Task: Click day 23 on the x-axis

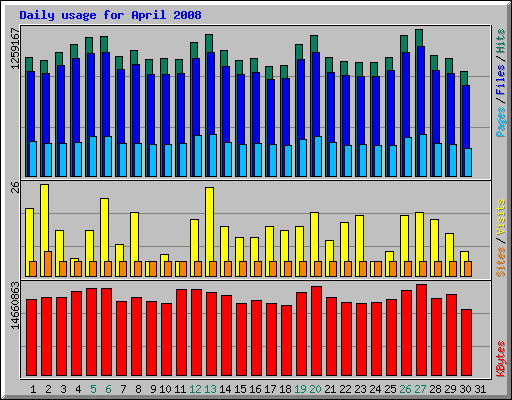Action: pyautogui.click(x=360, y=389)
